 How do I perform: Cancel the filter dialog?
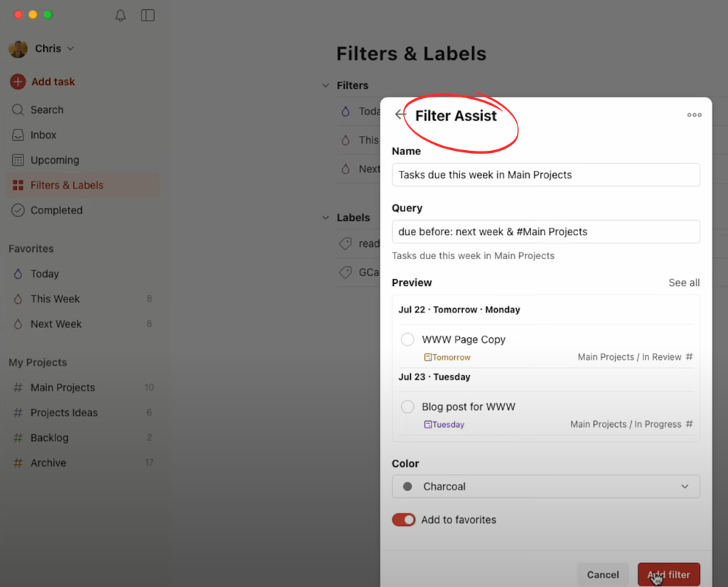pyautogui.click(x=603, y=574)
